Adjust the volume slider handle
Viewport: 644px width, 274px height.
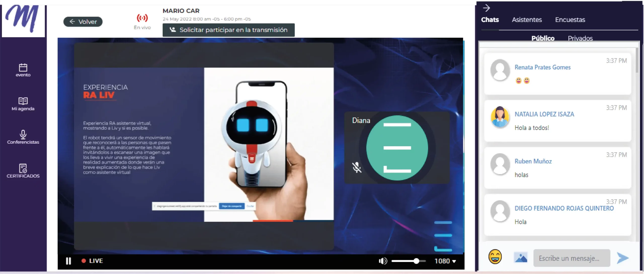pos(416,261)
